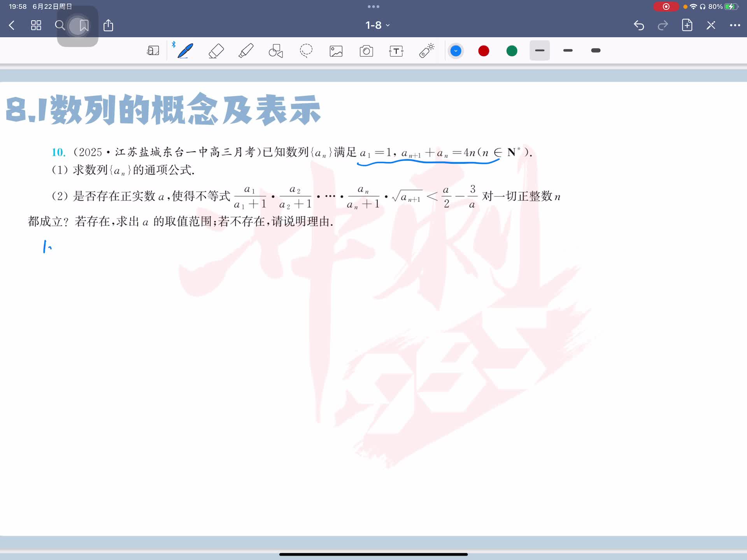Toggle the read-only zoom window icon

pyautogui.click(x=153, y=51)
